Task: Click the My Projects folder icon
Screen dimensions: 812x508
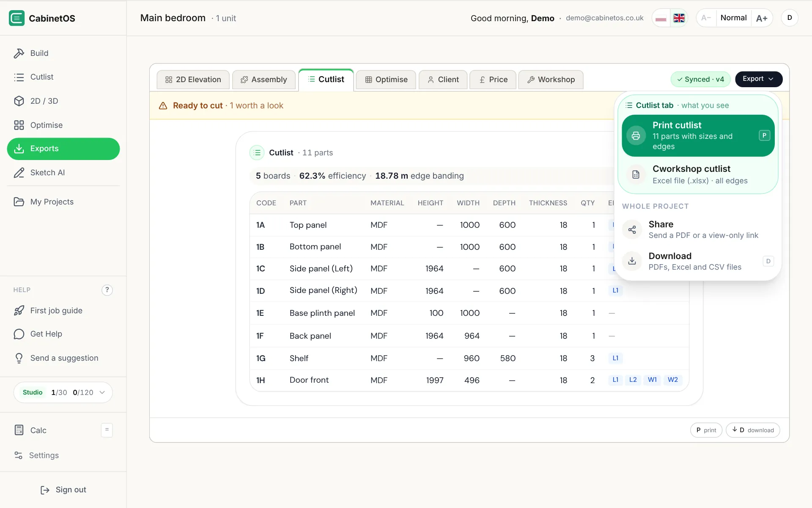Action: point(19,202)
